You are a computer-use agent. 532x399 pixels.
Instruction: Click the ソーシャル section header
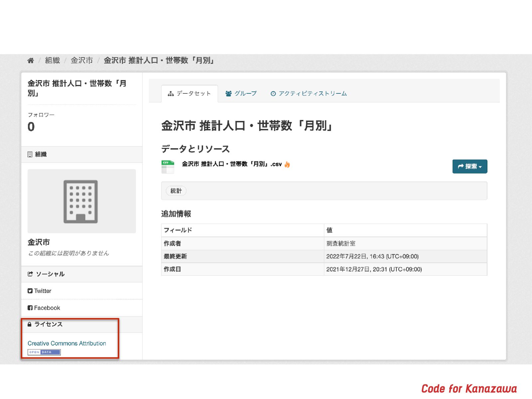click(x=82, y=274)
